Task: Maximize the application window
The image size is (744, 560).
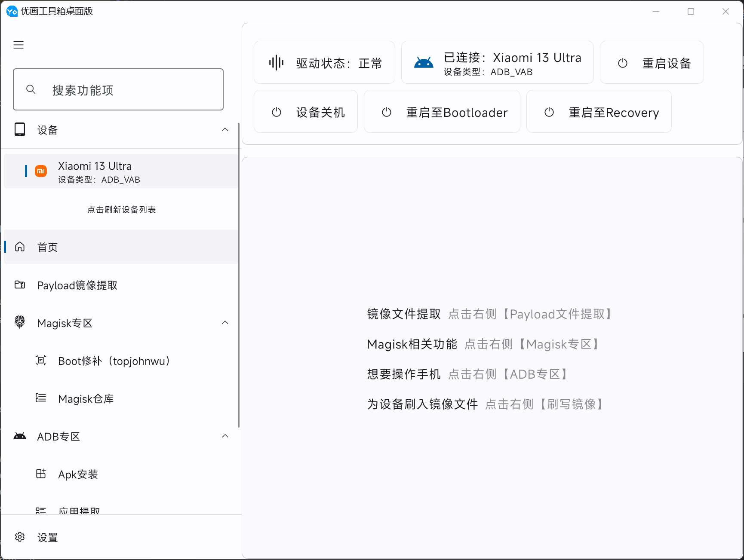Action: pos(691,11)
